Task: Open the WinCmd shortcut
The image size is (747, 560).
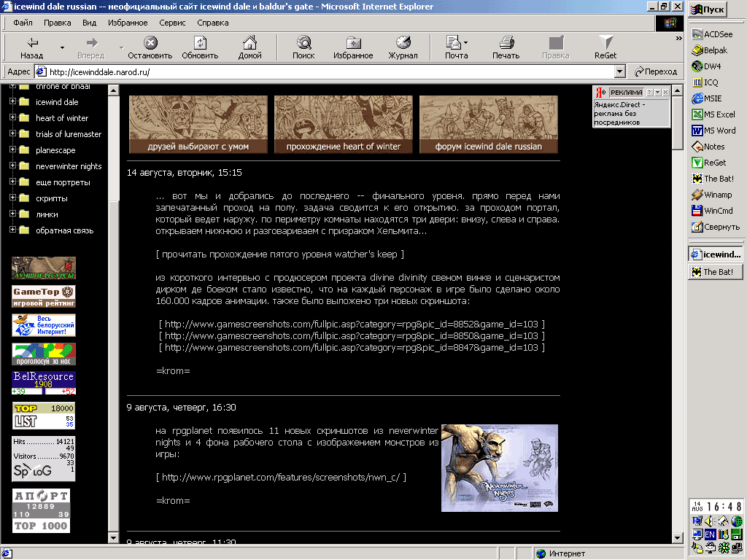Action: (x=712, y=211)
